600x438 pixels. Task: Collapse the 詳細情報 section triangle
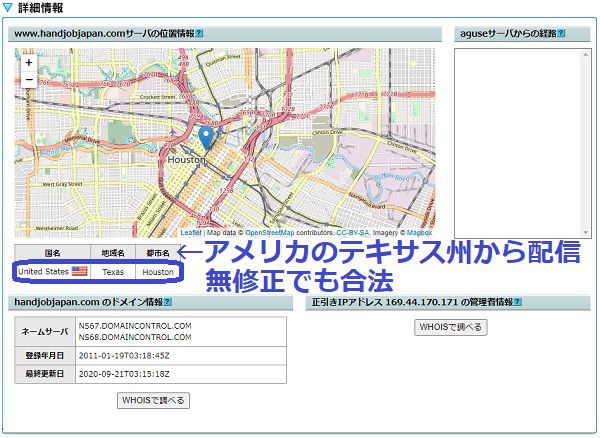click(7, 8)
